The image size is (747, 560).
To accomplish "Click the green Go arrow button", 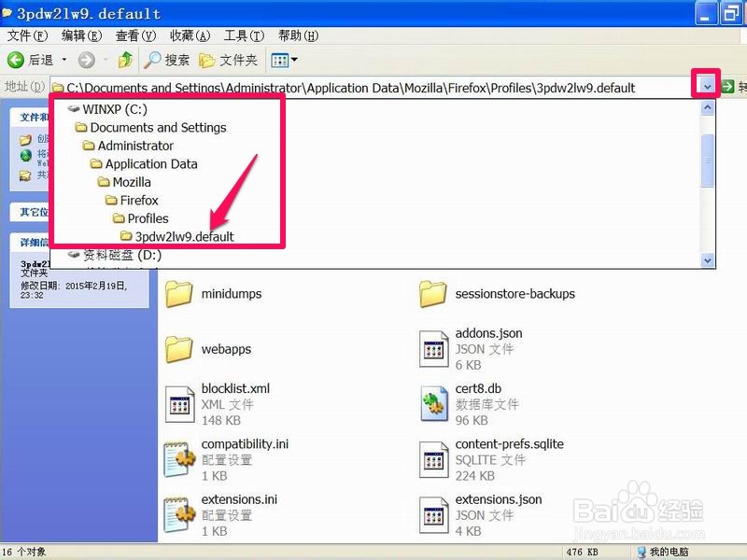I will pyautogui.click(x=728, y=86).
